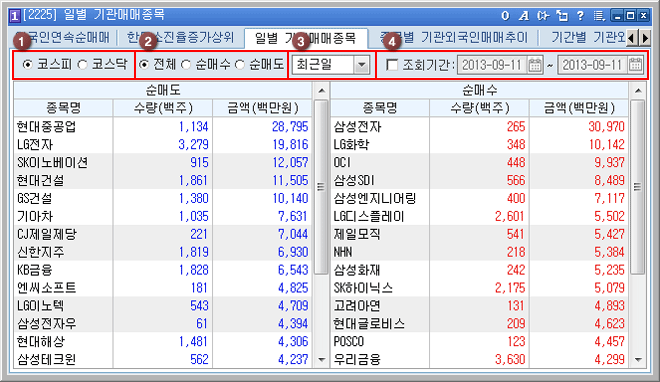Click the tab scroll left arrow
This screenshot has width=660, height=382.
click(x=631, y=39)
